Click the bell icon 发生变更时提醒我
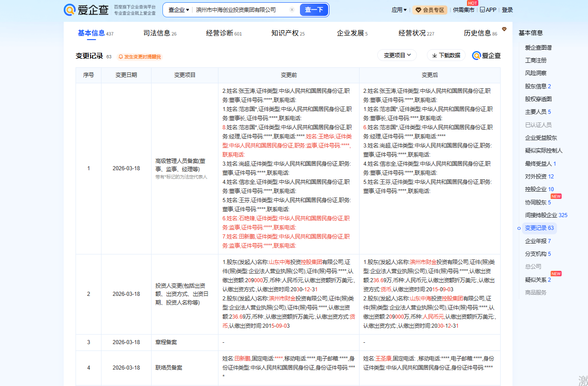 [x=121, y=57]
